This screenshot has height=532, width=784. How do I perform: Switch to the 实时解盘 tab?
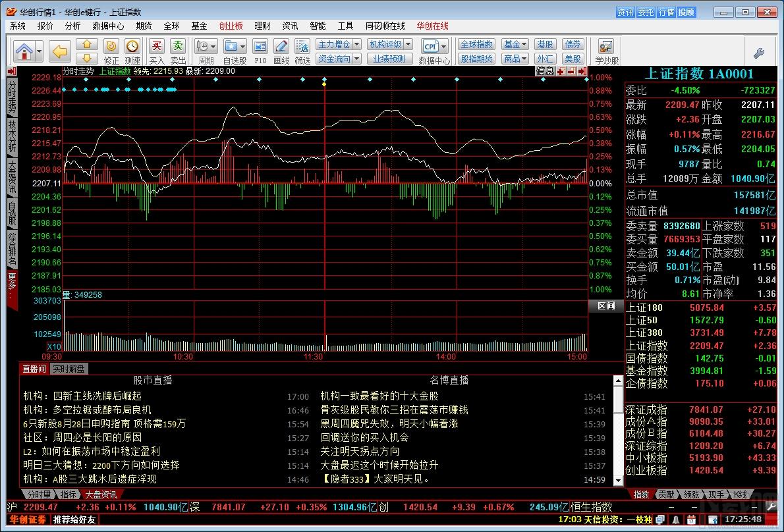pyautogui.click(x=69, y=369)
